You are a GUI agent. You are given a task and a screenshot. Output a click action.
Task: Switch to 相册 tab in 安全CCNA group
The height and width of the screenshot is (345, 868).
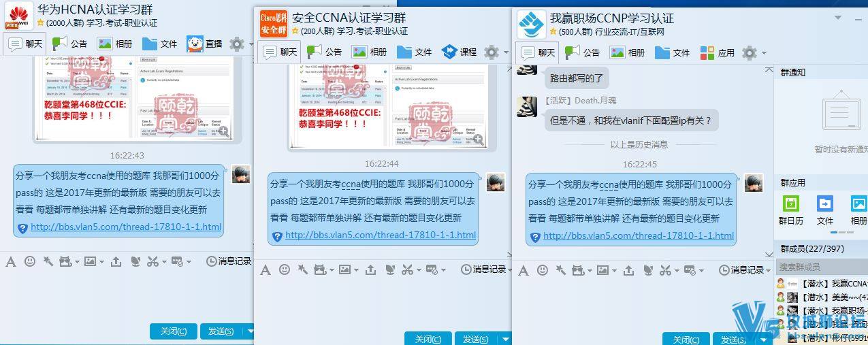369,52
